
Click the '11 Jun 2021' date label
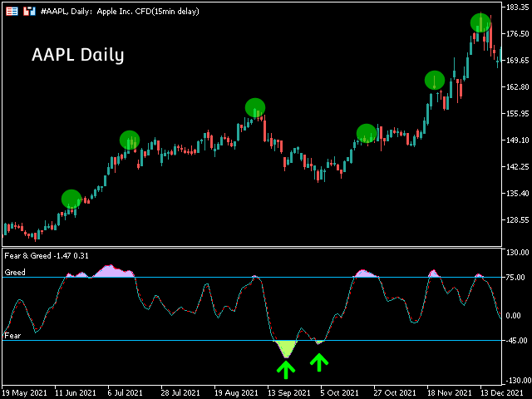point(76,393)
